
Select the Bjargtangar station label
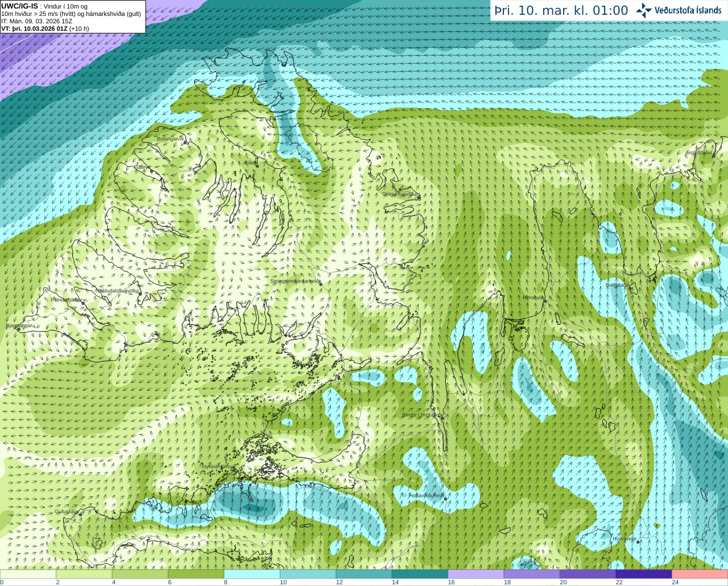(19, 325)
